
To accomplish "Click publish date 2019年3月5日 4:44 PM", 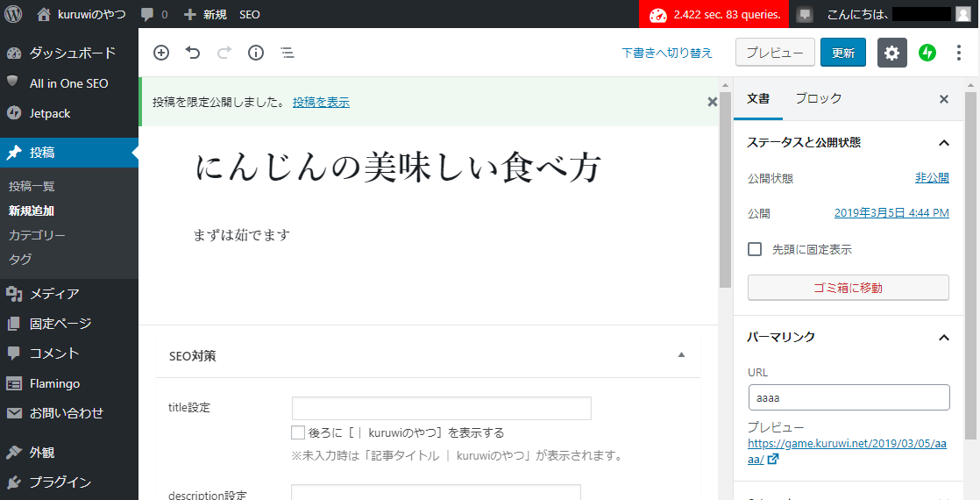I will pos(891,213).
